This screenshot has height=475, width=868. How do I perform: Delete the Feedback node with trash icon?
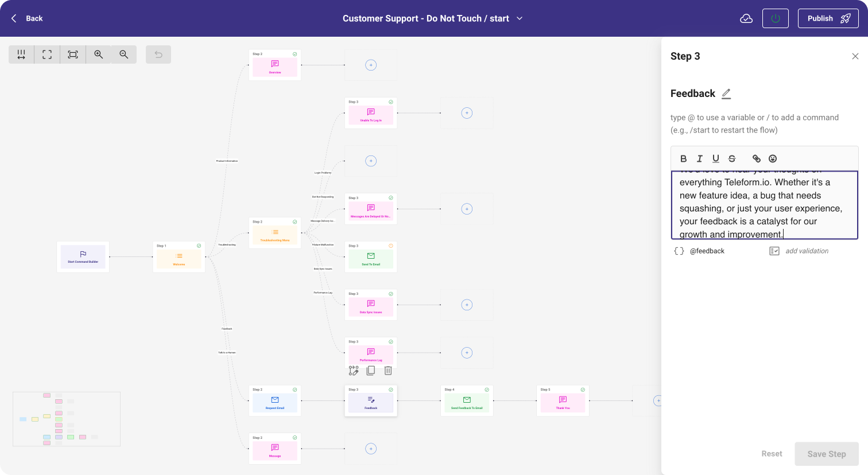(388, 371)
